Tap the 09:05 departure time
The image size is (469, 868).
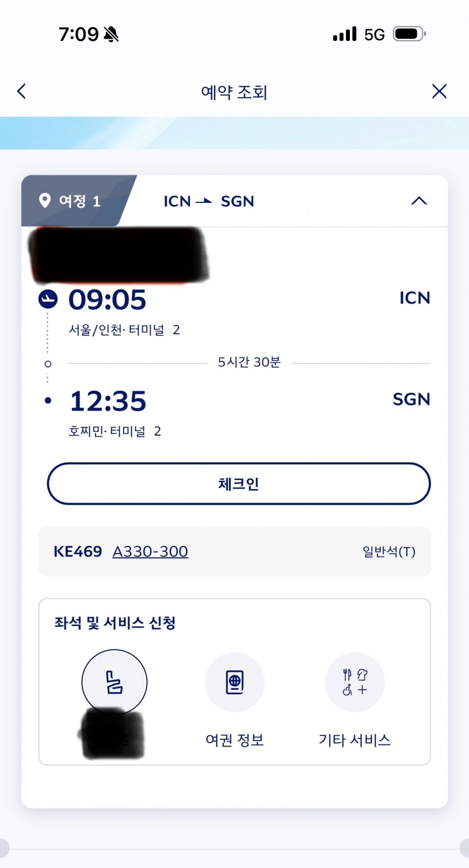[107, 300]
